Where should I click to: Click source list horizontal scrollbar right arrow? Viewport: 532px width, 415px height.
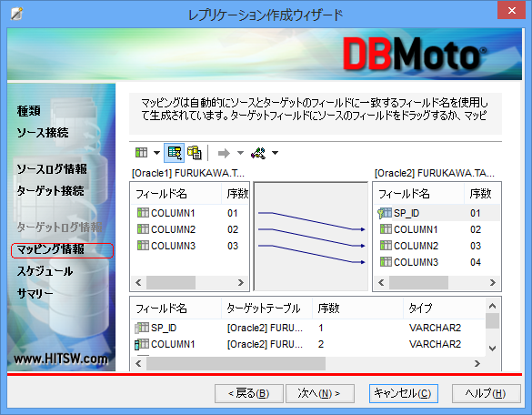241,282
